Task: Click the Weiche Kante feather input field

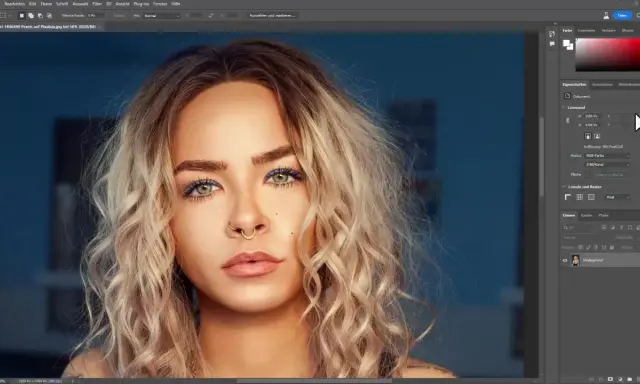Action: [x=96, y=16]
